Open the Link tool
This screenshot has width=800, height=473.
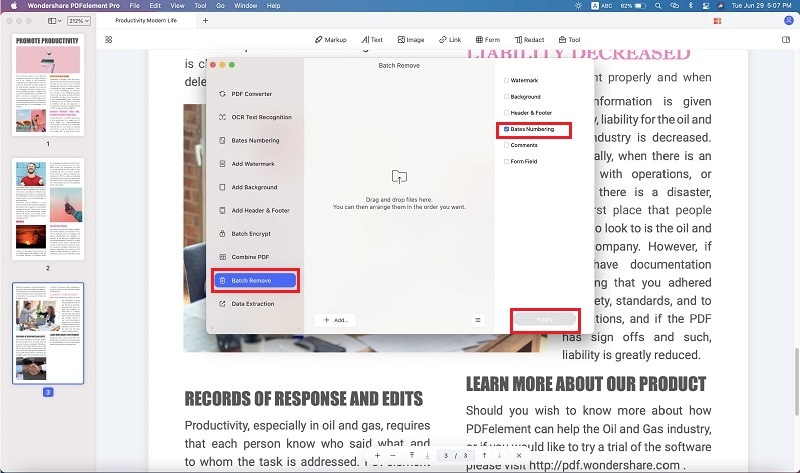tap(450, 39)
